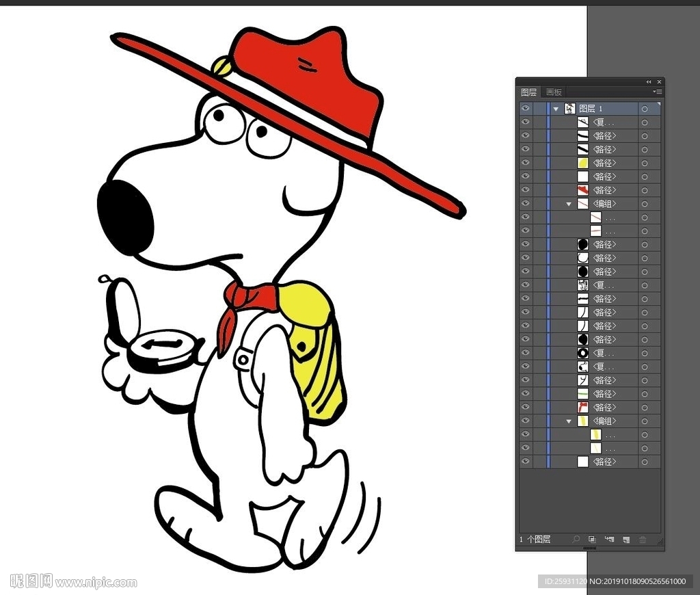This screenshot has width=700, height=595.
Task: Click the Locate Object magnifier icon
Action: click(576, 539)
